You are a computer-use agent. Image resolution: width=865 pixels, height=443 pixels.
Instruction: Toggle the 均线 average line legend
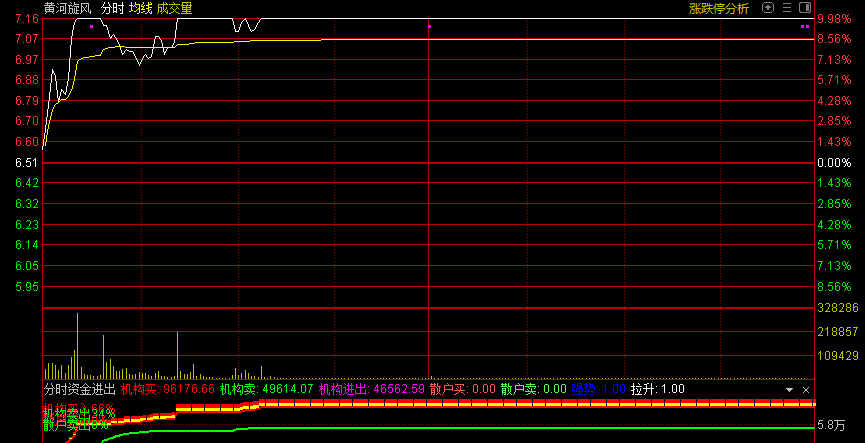coord(140,8)
